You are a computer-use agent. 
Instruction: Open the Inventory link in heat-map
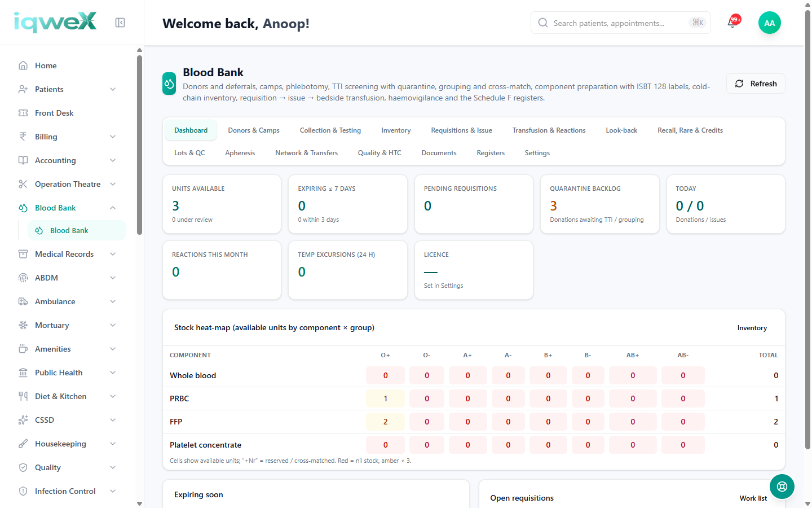pyautogui.click(x=752, y=328)
